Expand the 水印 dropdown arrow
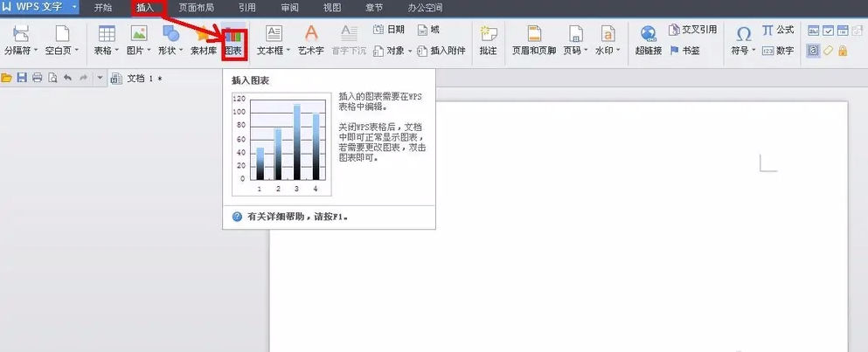 click(x=618, y=51)
